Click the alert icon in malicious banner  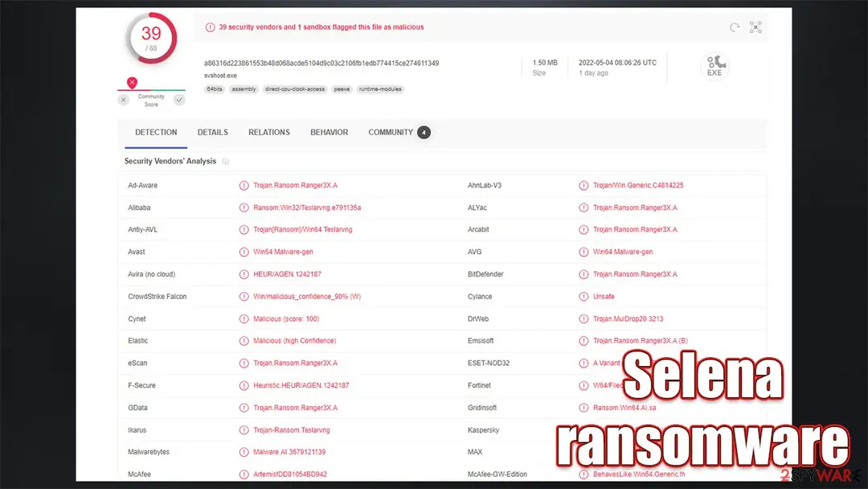(210, 27)
